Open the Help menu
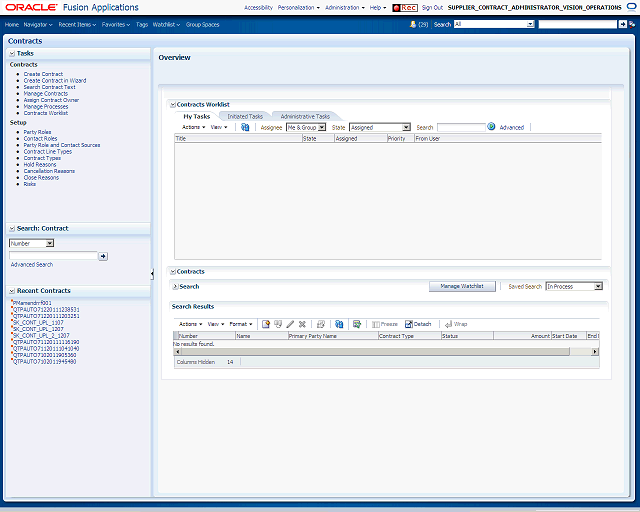The height and width of the screenshot is (512, 640). [378, 8]
